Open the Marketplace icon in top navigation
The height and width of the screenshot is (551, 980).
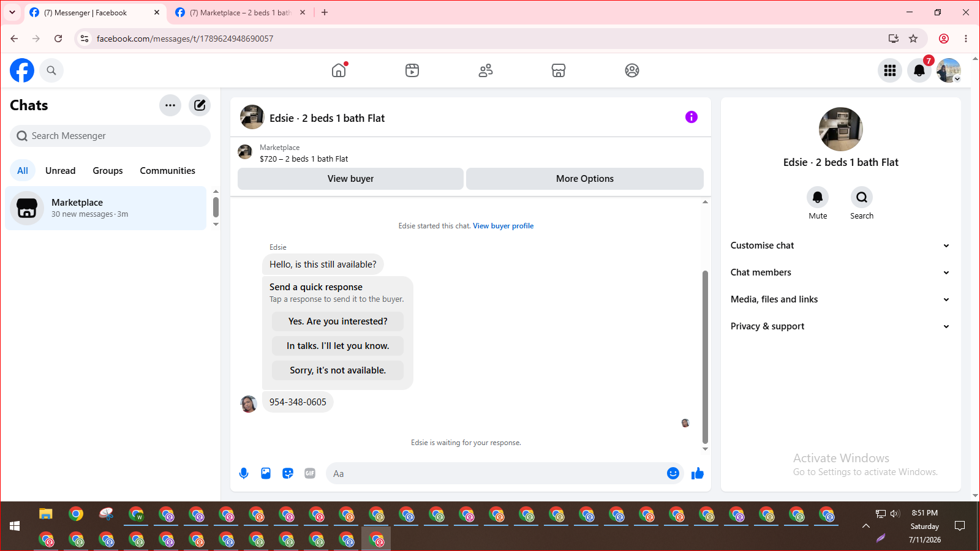click(x=559, y=70)
